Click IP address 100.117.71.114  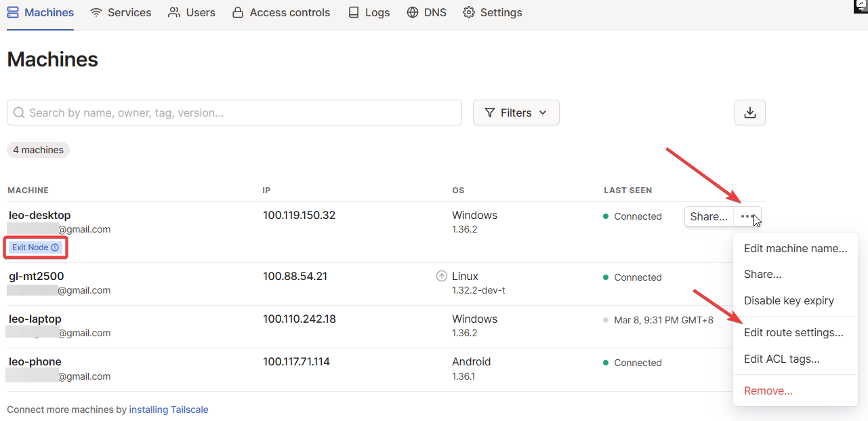(x=297, y=362)
